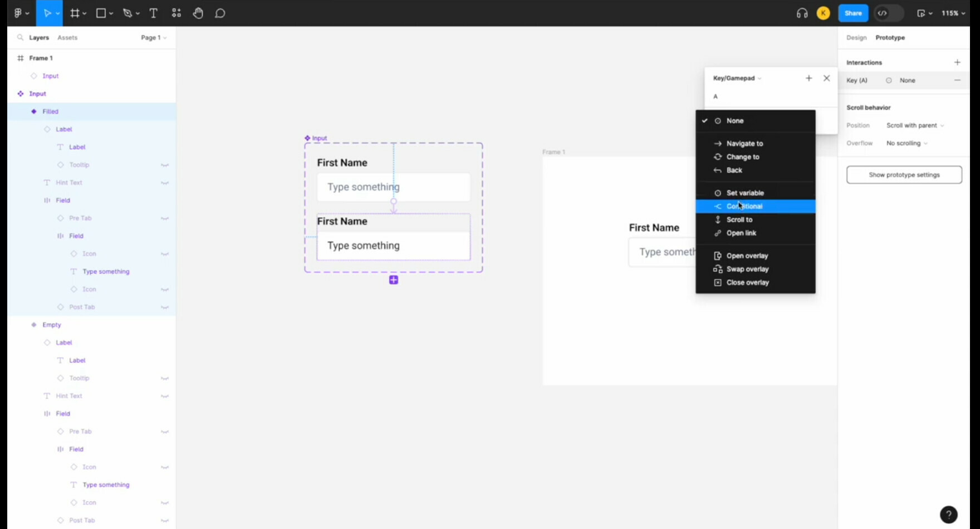Click the user avatar K
The width and height of the screenshot is (980, 529).
(x=823, y=13)
